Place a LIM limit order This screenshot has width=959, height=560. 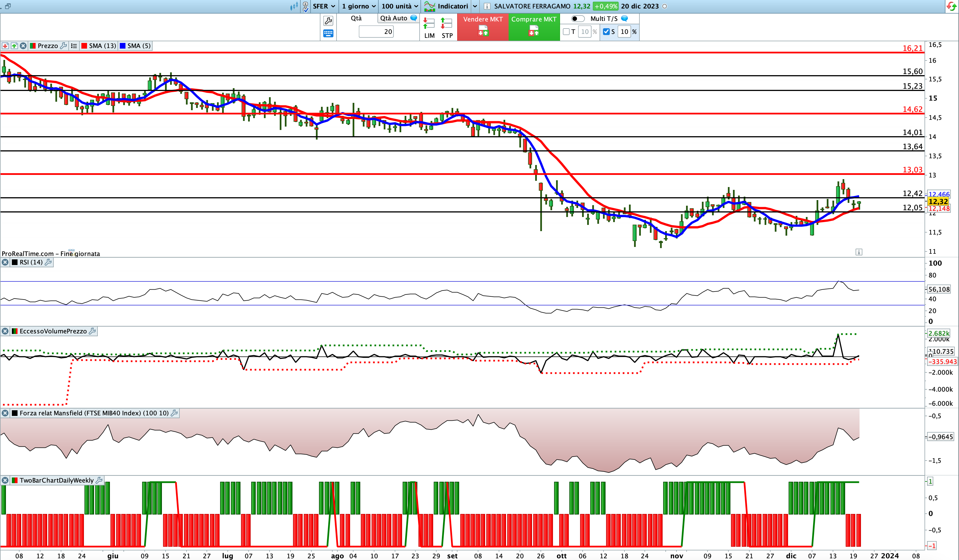pos(429,28)
